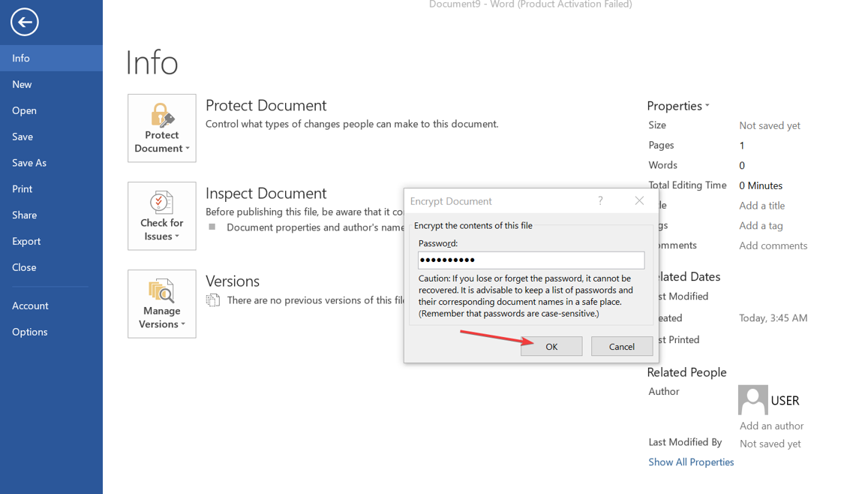Click Add a title property field
This screenshot has height=494, width=868.
click(x=761, y=206)
